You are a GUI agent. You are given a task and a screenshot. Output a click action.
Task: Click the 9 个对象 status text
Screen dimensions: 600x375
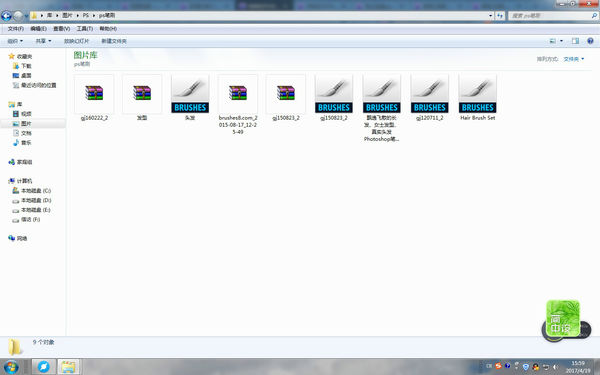point(43,342)
